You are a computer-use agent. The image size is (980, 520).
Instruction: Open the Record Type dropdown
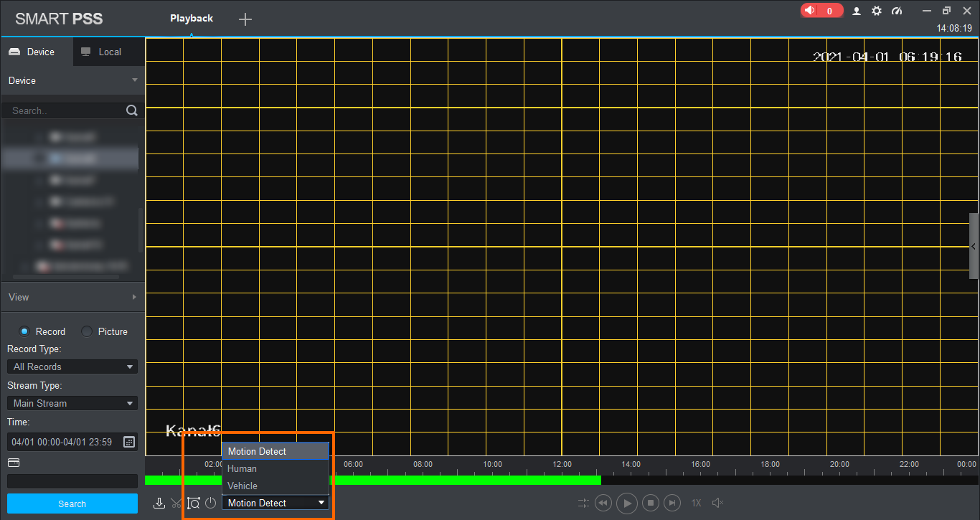point(72,367)
